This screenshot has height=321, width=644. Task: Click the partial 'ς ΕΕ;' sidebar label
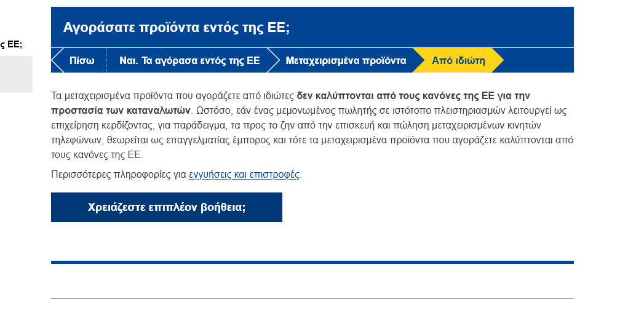pos(11,44)
